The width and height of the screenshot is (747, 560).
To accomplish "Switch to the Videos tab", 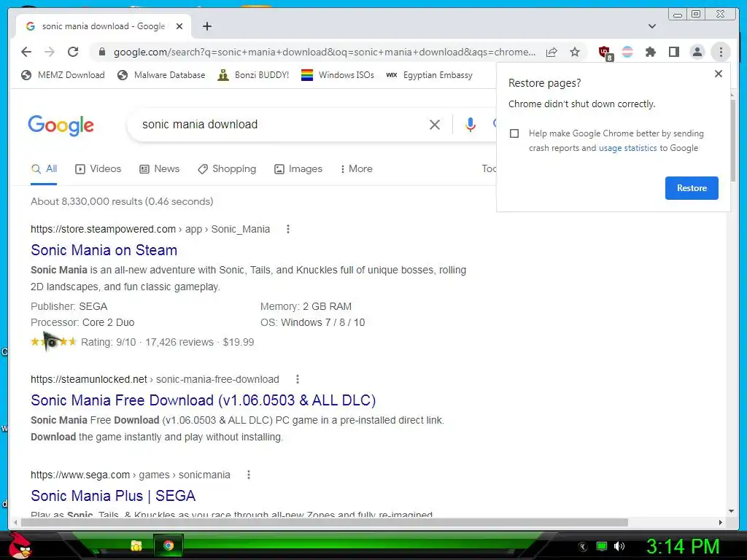I will pyautogui.click(x=98, y=169).
